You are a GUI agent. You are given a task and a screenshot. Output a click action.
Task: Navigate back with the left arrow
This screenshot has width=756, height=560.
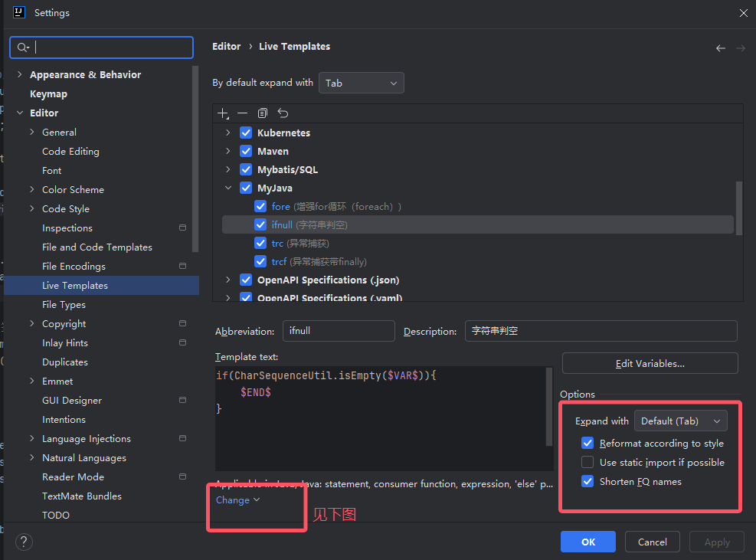720,47
